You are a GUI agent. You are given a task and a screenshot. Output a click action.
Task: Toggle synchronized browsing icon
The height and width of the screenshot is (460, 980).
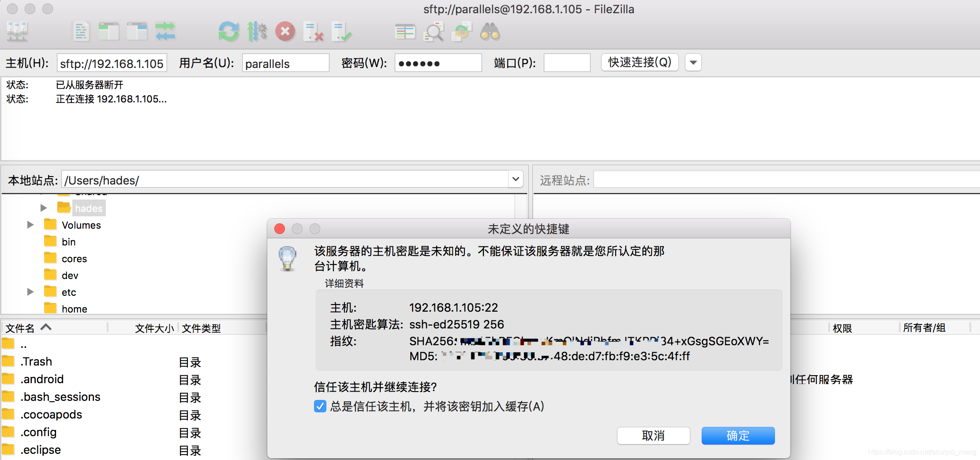(x=462, y=32)
